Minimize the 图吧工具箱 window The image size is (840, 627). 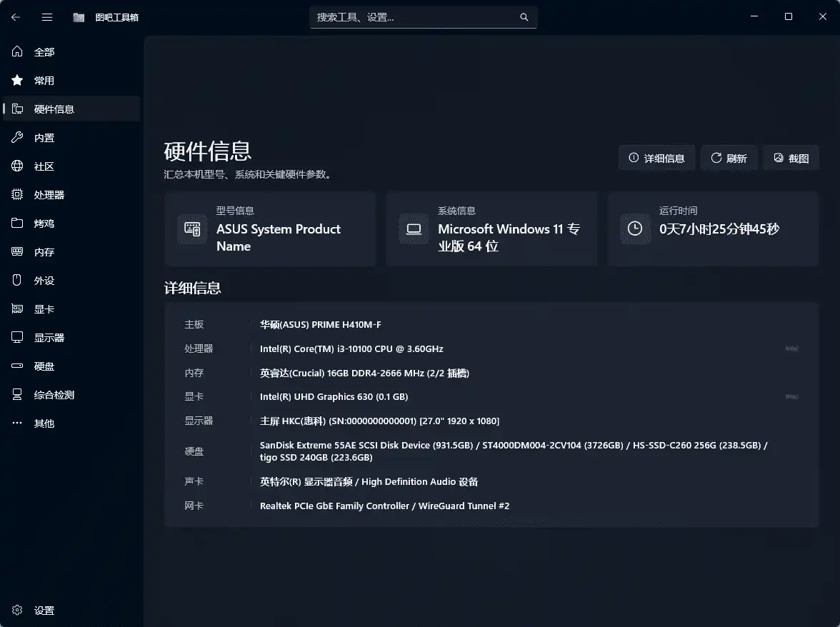754,16
